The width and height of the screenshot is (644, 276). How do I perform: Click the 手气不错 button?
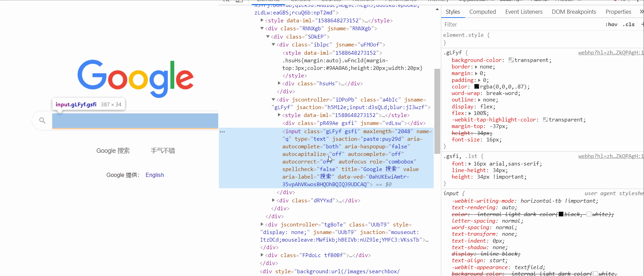click(x=163, y=151)
